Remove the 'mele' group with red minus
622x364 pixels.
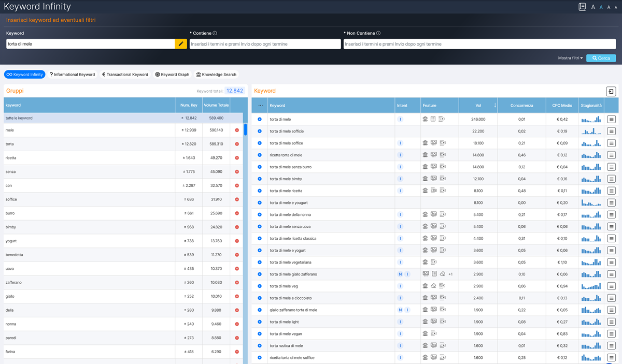237,130
